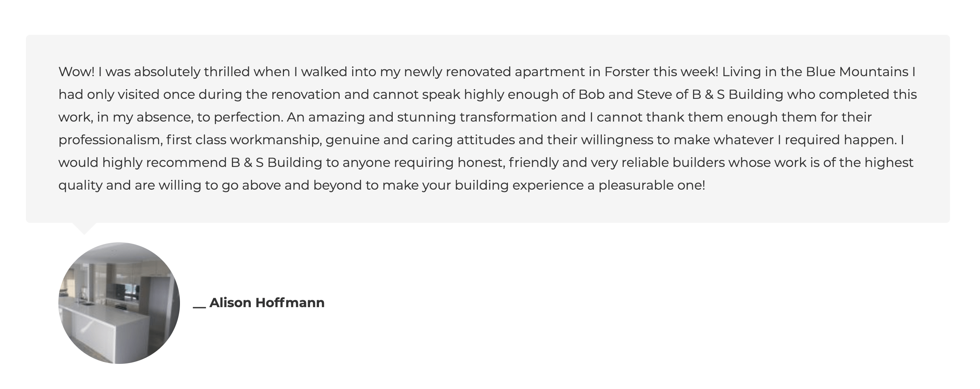Image resolution: width=980 pixels, height=389 pixels.
Task: Click "B & S Building" in second line
Action: pyautogui.click(x=738, y=94)
